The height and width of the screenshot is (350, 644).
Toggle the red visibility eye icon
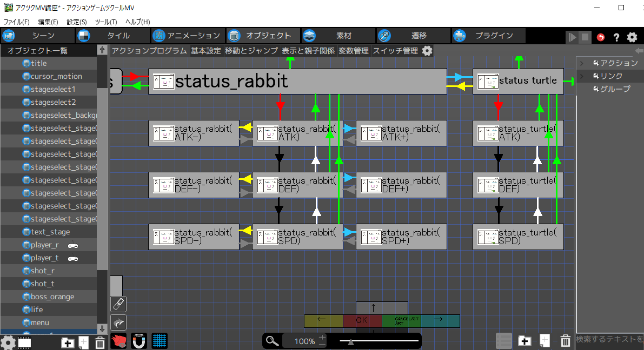coord(118,341)
